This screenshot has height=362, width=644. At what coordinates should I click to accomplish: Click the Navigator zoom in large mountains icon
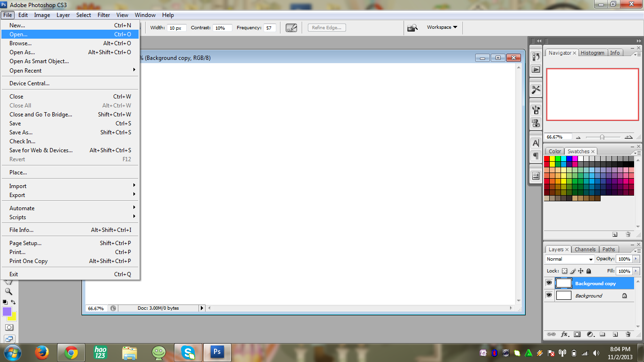coord(628,137)
